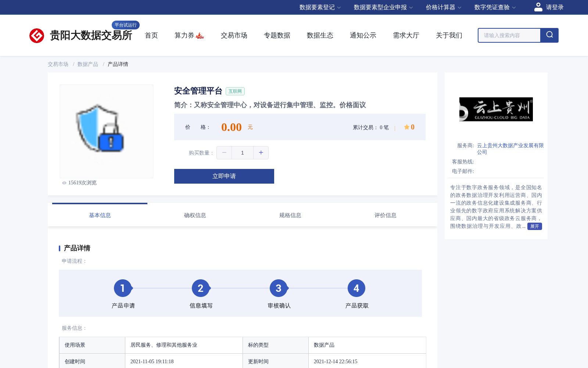
Task: Click the 立即申请 button
Action: (x=224, y=176)
